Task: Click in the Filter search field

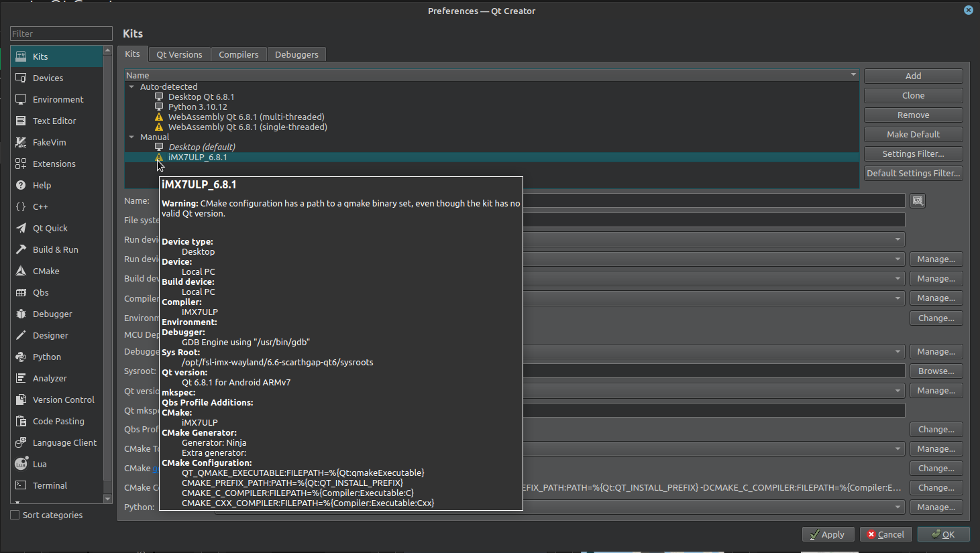Action: coord(61,34)
